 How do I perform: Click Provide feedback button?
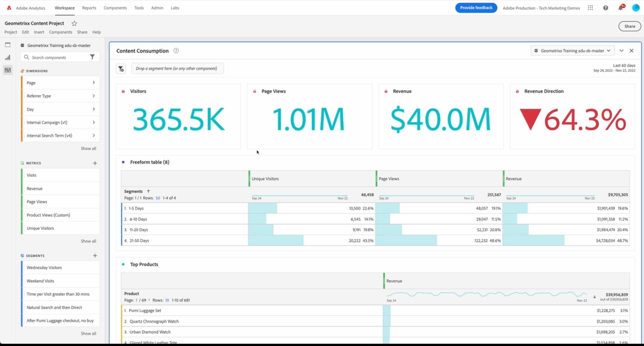pos(476,8)
